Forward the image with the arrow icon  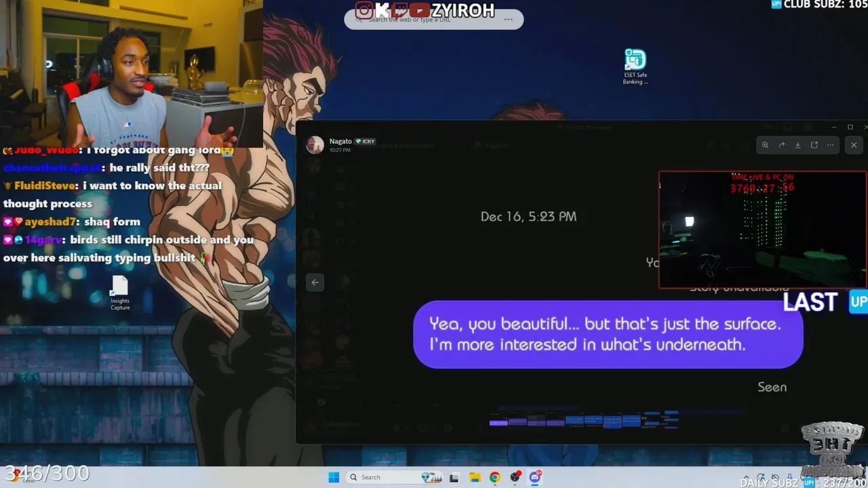[781, 145]
